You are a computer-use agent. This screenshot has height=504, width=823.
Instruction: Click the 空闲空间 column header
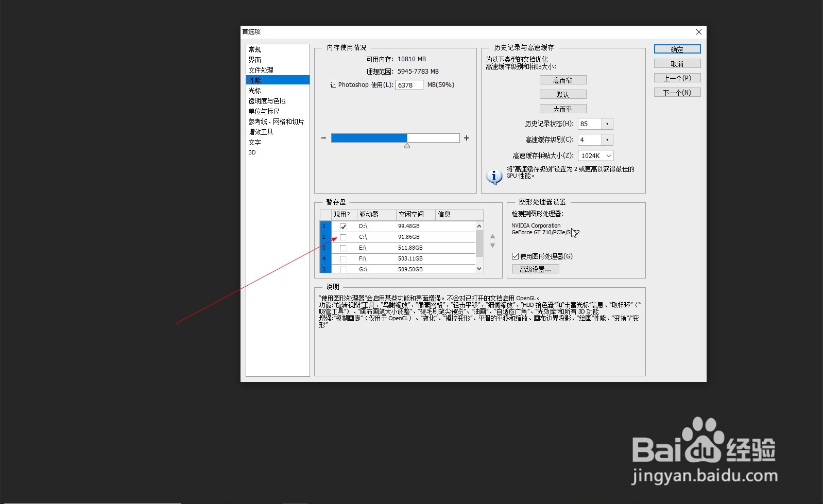pos(416,215)
